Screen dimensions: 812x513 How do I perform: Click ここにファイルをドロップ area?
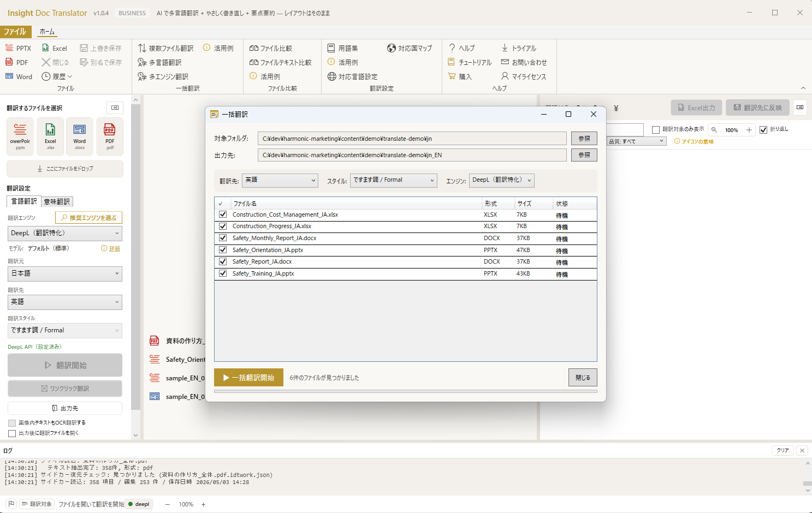pyautogui.click(x=65, y=169)
